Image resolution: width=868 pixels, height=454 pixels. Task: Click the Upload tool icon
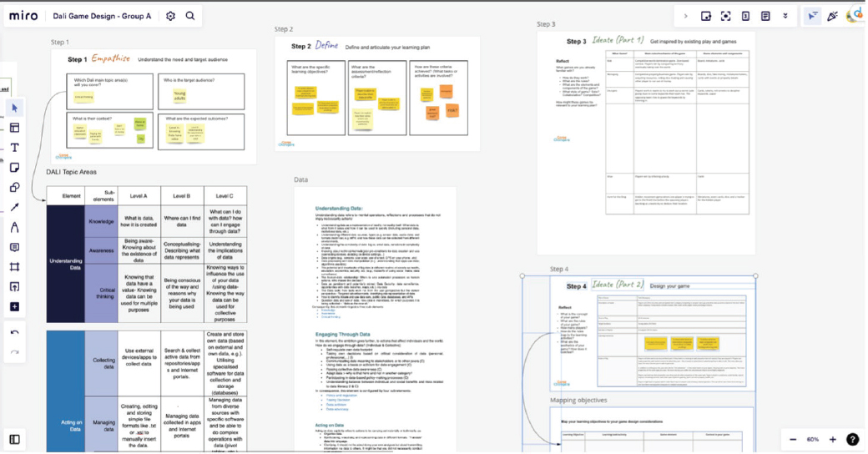(14, 287)
